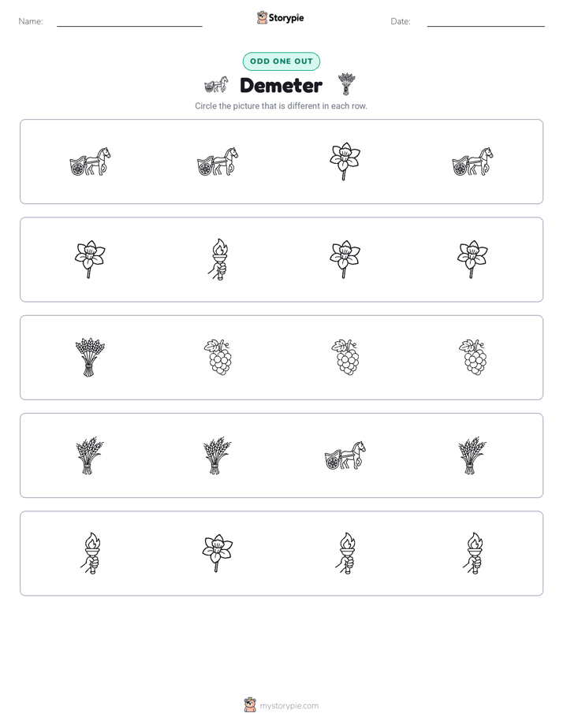Click the bear icon beside mystorypie.com
The height and width of the screenshot is (728, 563).
(250, 705)
